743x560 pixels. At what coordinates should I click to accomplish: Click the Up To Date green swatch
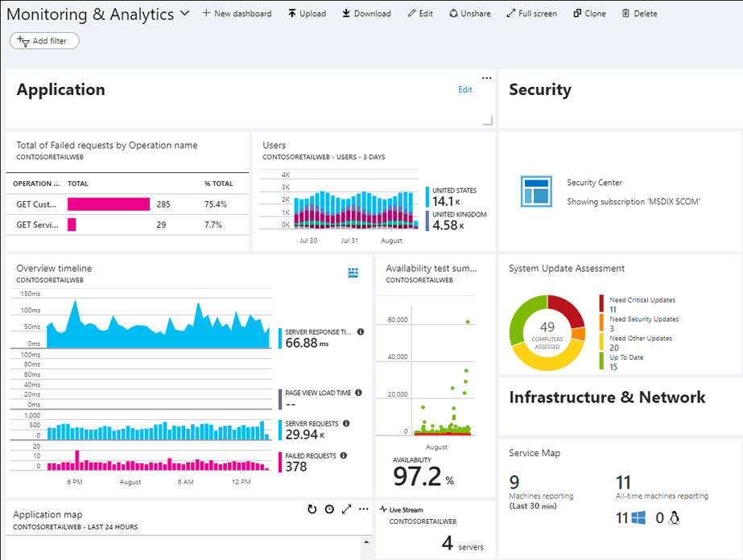pyautogui.click(x=601, y=361)
